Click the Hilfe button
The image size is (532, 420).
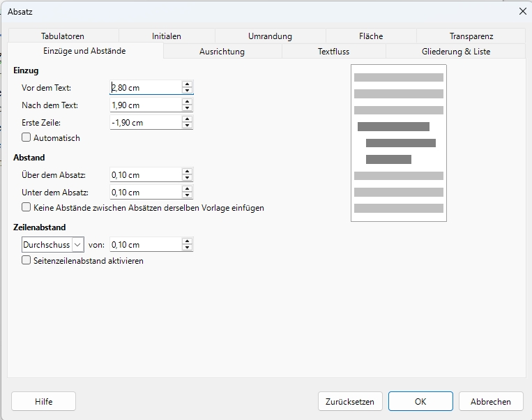pyautogui.click(x=43, y=401)
